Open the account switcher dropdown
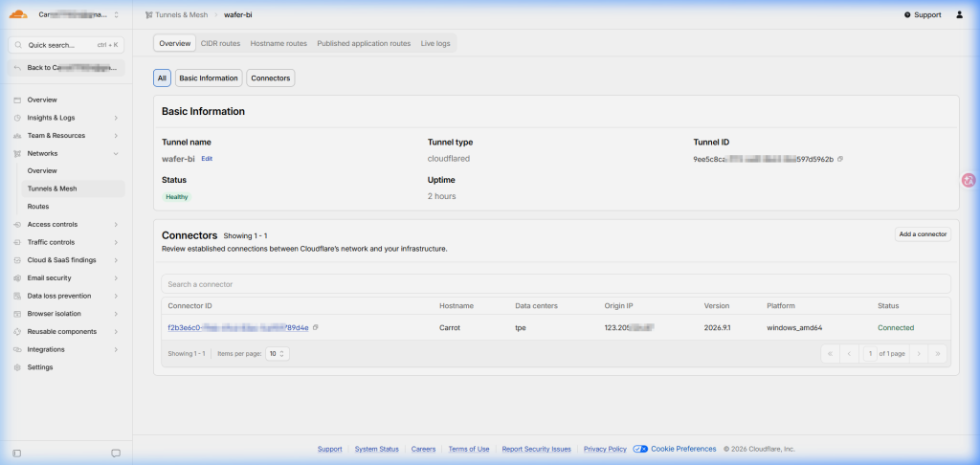980x465 pixels. click(x=79, y=14)
